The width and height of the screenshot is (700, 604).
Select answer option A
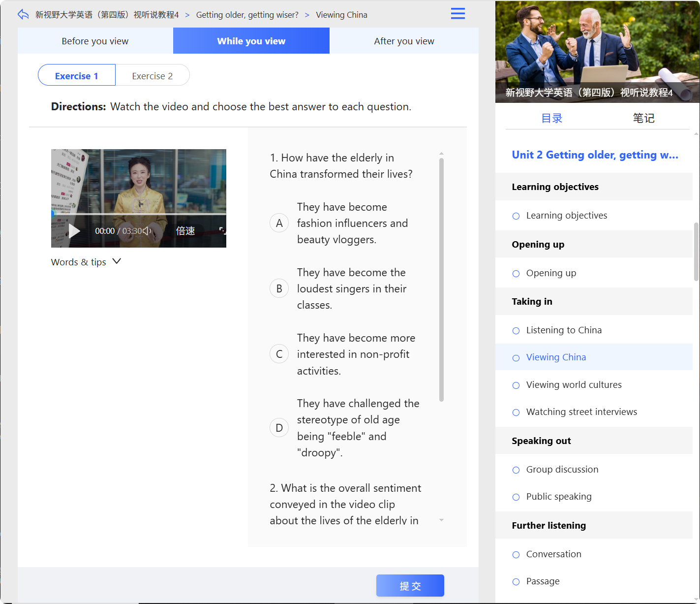279,223
